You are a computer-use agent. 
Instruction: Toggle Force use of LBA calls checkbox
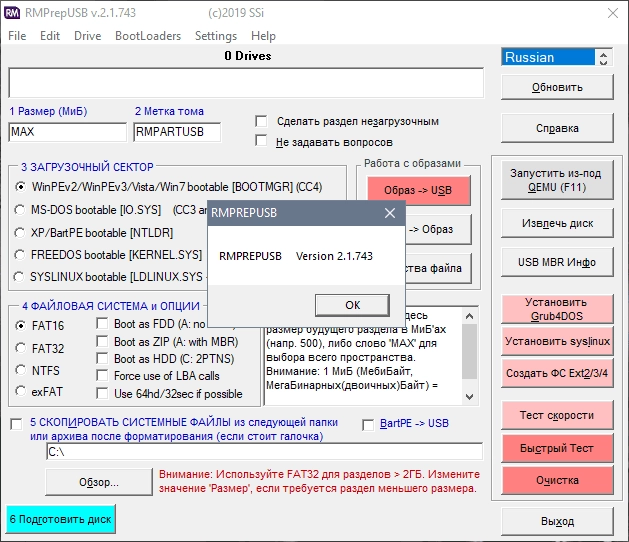point(102,376)
